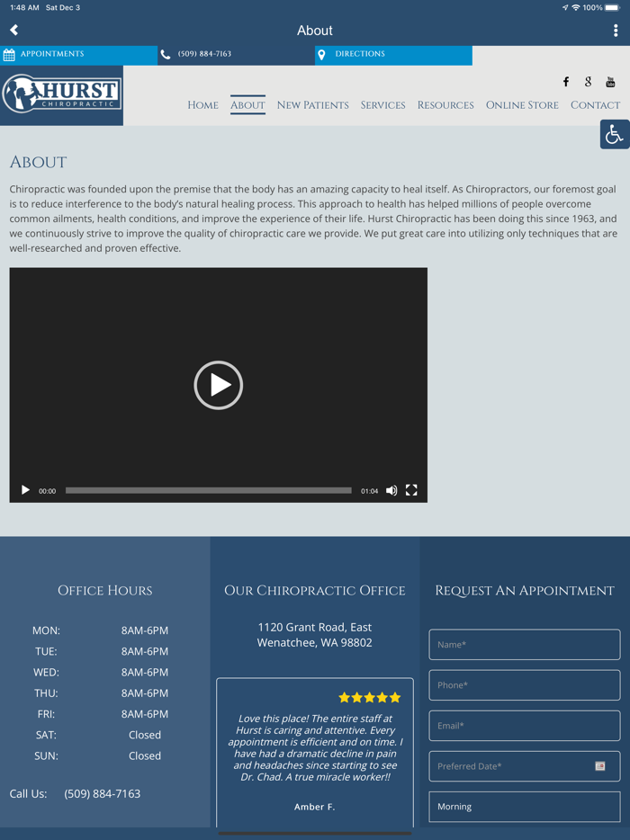Open the Facebook social icon

pyautogui.click(x=566, y=82)
